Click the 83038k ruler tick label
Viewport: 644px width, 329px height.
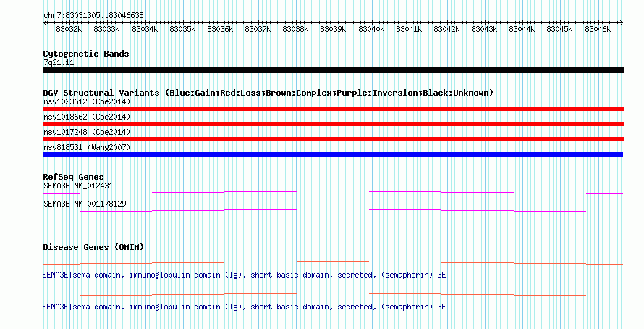click(295, 30)
